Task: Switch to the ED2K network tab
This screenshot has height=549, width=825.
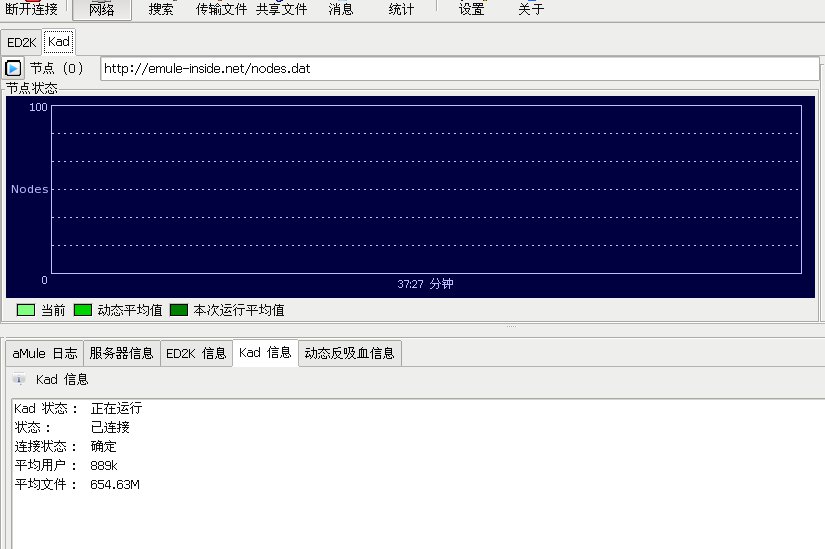Action: [22, 42]
